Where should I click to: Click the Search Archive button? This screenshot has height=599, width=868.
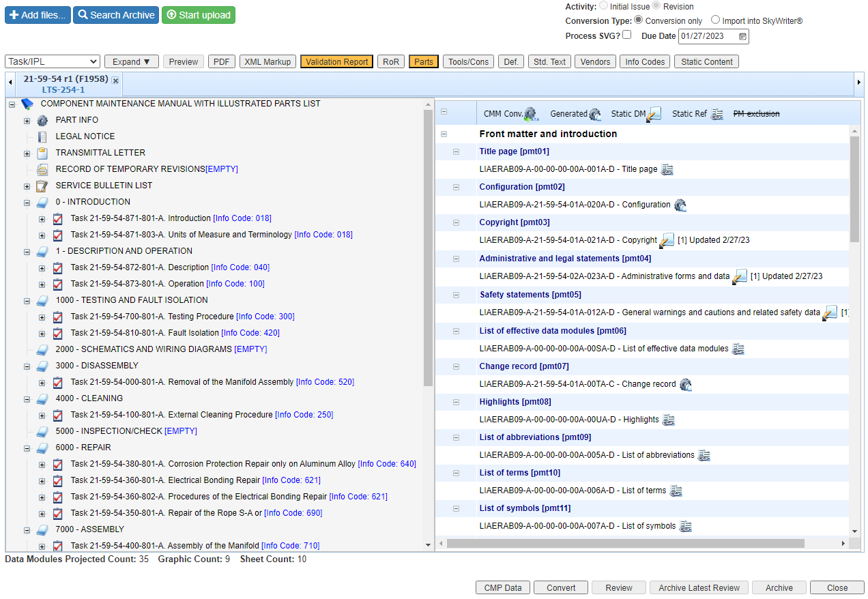pos(116,15)
